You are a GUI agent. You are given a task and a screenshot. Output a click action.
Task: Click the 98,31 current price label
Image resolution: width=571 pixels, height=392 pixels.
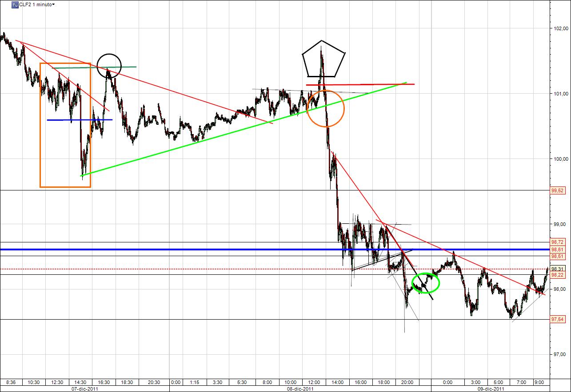click(x=557, y=269)
